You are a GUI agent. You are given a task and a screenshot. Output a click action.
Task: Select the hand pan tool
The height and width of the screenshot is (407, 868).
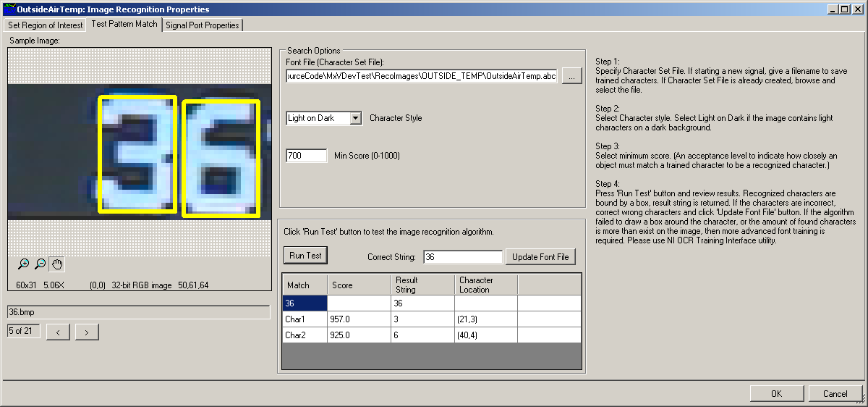57,264
